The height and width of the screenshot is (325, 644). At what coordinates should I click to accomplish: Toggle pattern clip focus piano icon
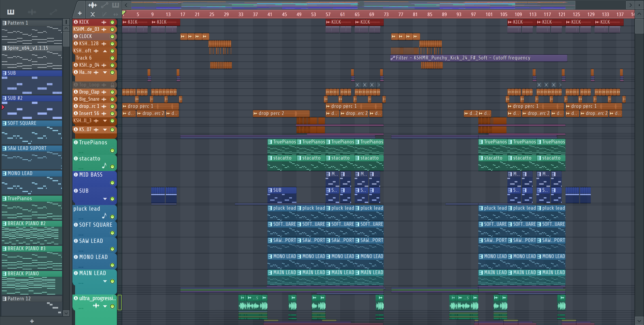(x=116, y=5)
